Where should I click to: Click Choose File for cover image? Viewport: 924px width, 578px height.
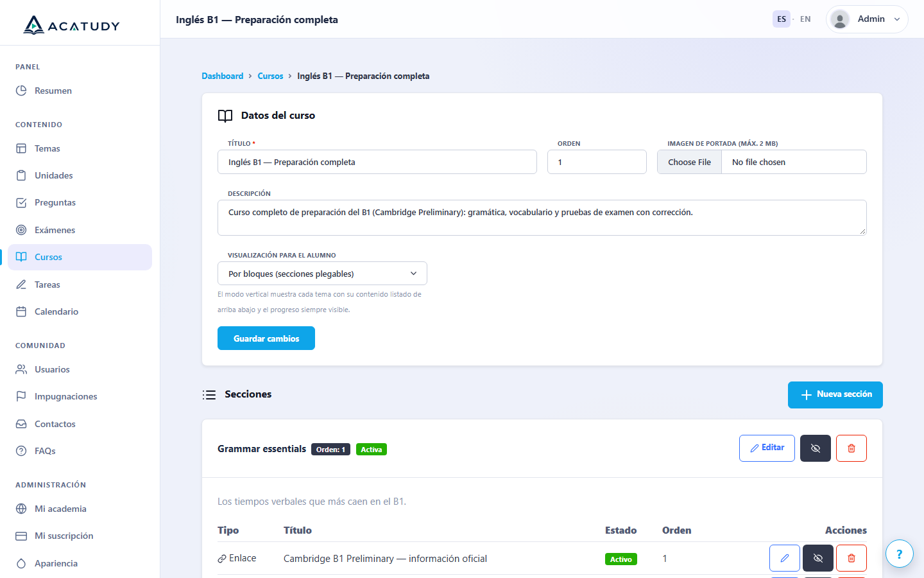coord(690,162)
